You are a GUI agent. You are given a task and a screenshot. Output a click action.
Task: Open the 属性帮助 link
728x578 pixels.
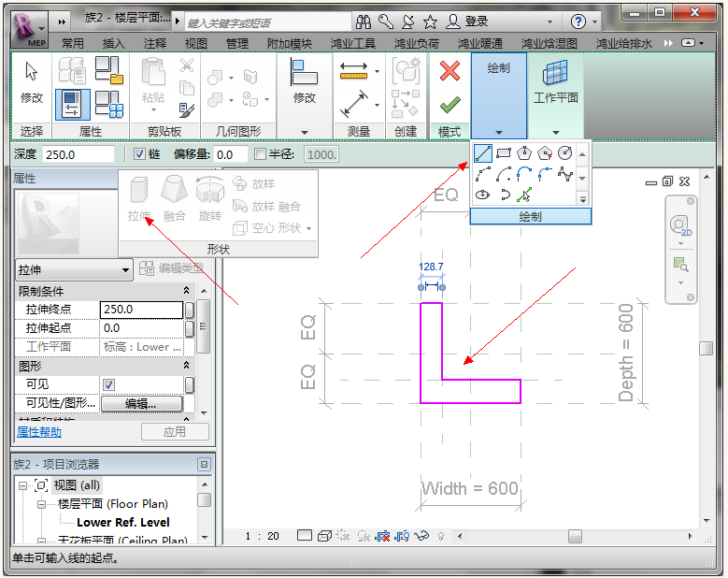click(x=39, y=432)
